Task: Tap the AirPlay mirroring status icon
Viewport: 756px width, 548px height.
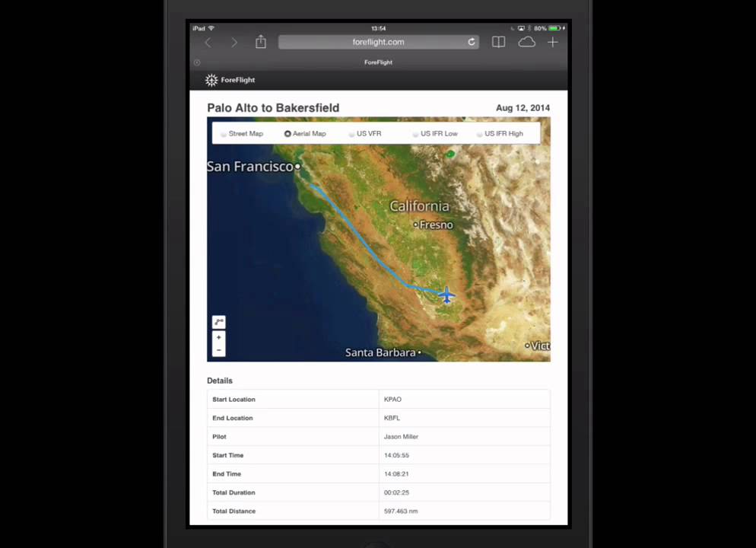Action: pos(521,28)
